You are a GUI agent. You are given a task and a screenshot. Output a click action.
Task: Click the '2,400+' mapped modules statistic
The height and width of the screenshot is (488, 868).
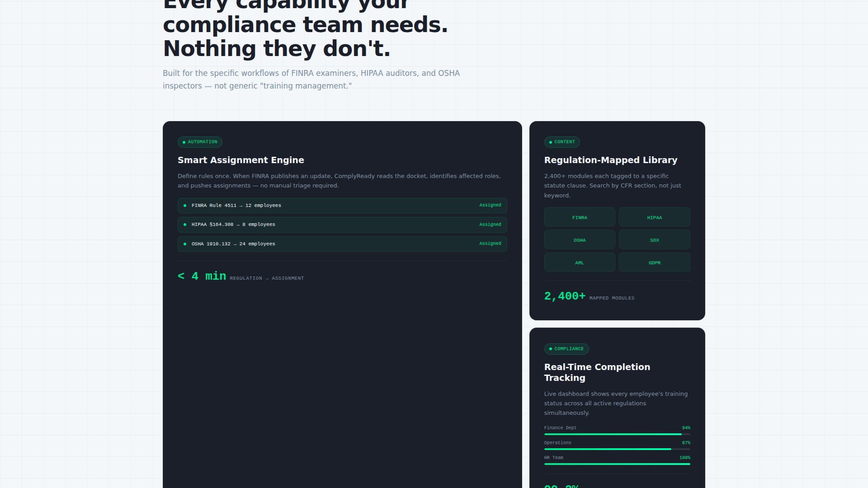565,296
